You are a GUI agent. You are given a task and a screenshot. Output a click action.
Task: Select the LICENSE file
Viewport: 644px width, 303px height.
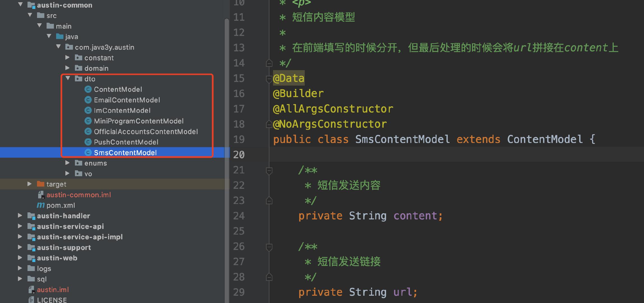(52, 300)
